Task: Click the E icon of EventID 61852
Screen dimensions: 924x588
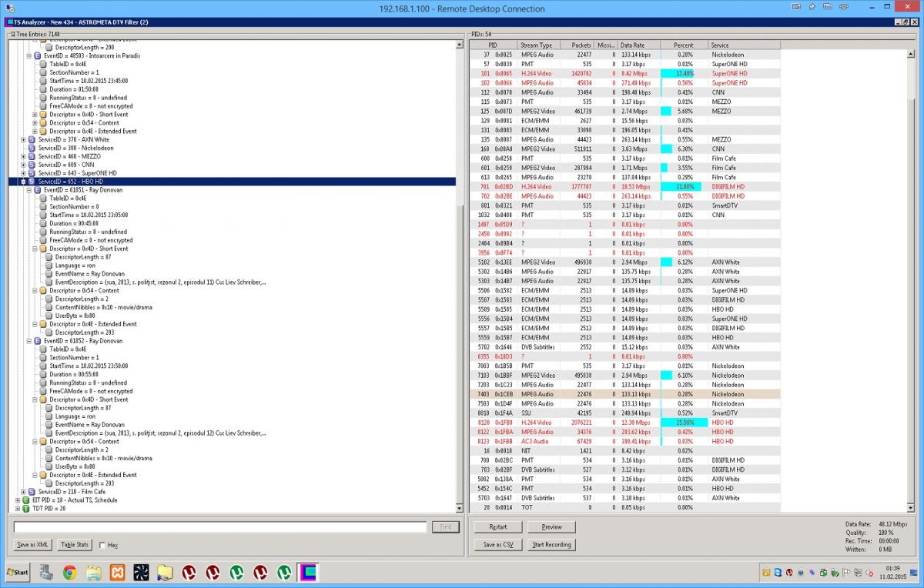Action: point(37,340)
